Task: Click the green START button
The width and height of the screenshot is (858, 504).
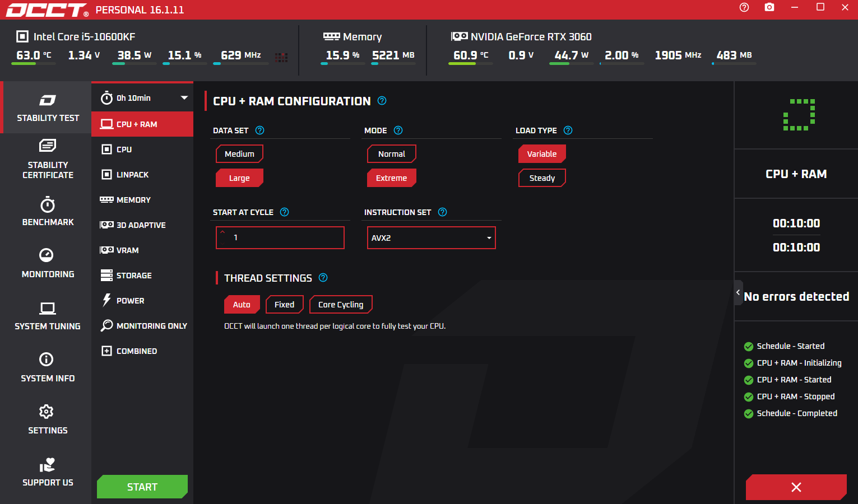Action: [x=142, y=487]
